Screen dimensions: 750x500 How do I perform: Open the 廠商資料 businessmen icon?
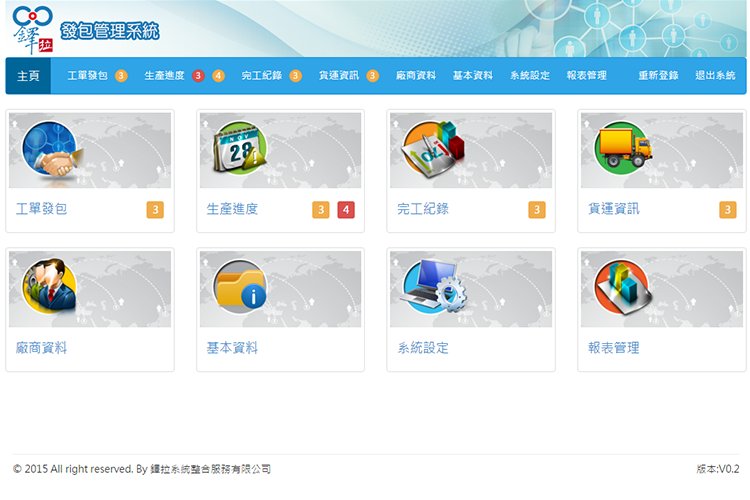[x=50, y=287]
